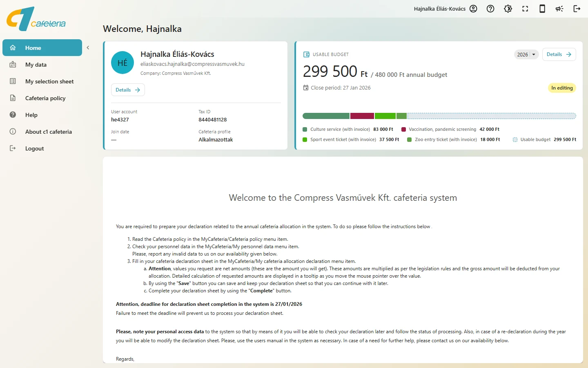The width and height of the screenshot is (588, 368).
Task: Open My selection sheet
Action: (42, 81)
